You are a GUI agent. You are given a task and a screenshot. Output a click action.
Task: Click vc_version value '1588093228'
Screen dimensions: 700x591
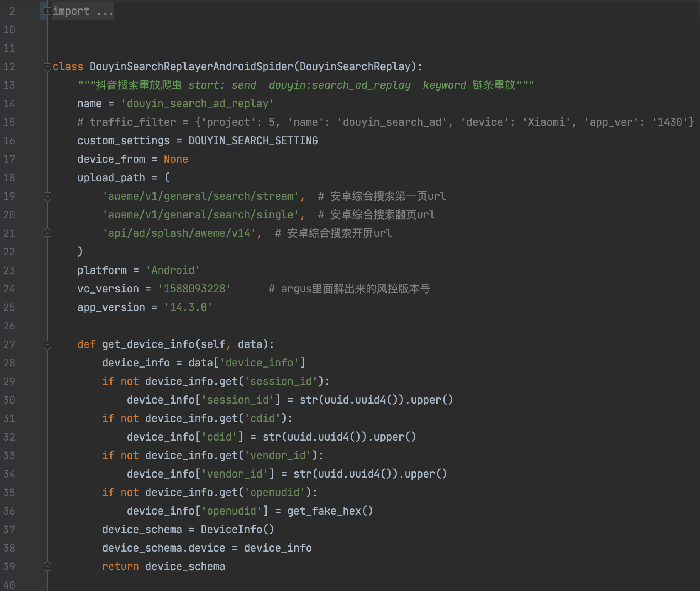(x=194, y=289)
